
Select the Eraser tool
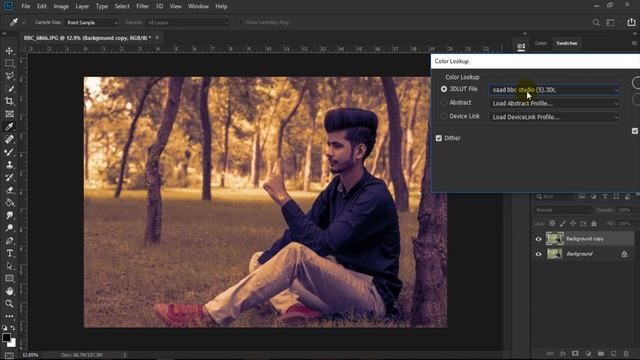point(9,190)
